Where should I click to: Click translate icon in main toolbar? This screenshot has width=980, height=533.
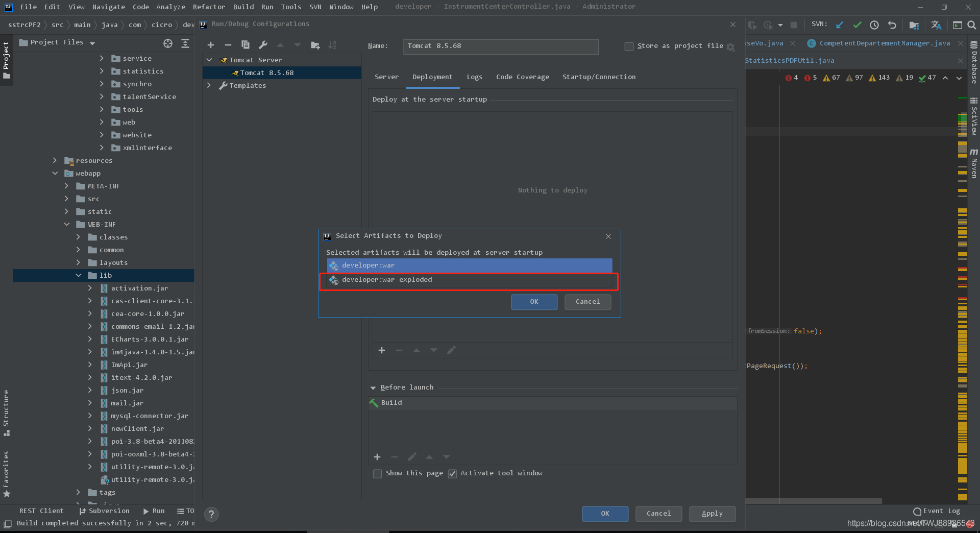(x=936, y=25)
